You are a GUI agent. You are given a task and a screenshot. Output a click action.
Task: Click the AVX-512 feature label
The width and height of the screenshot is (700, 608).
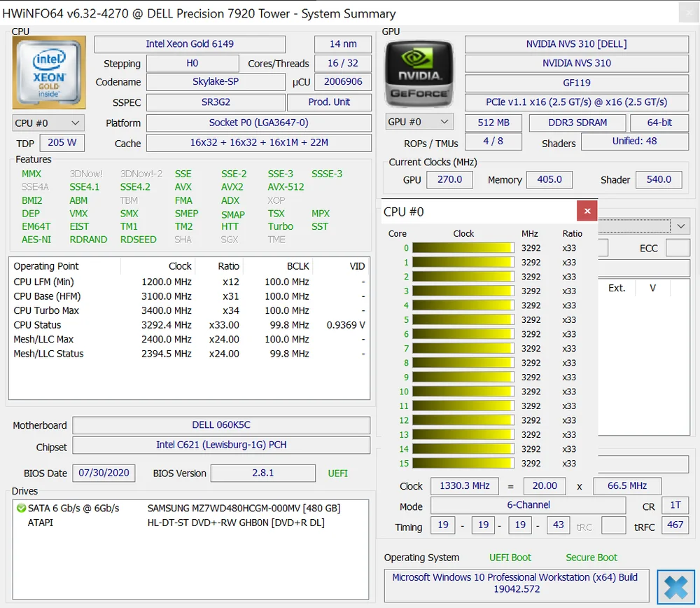286,187
